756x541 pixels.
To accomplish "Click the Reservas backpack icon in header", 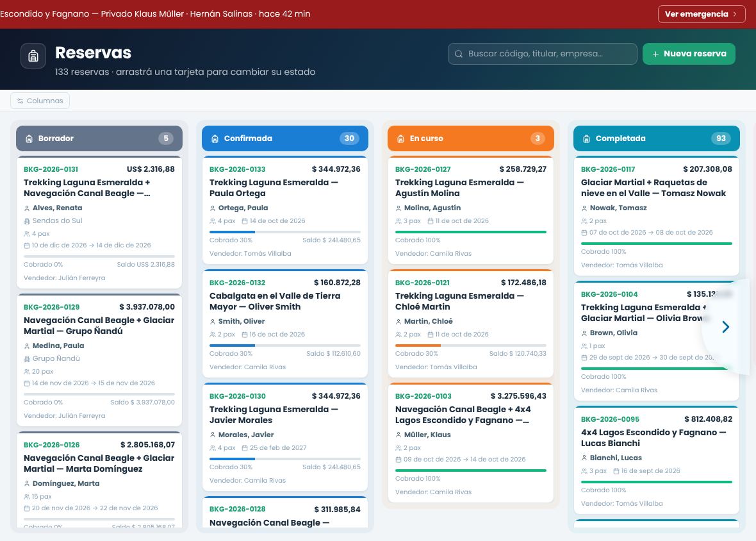I will (33, 56).
